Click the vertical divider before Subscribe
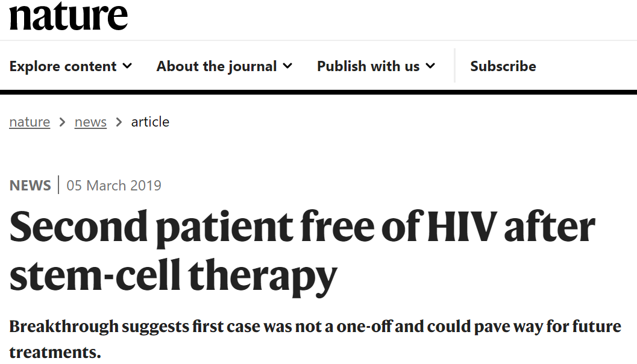The width and height of the screenshot is (637, 364). pyautogui.click(x=454, y=66)
